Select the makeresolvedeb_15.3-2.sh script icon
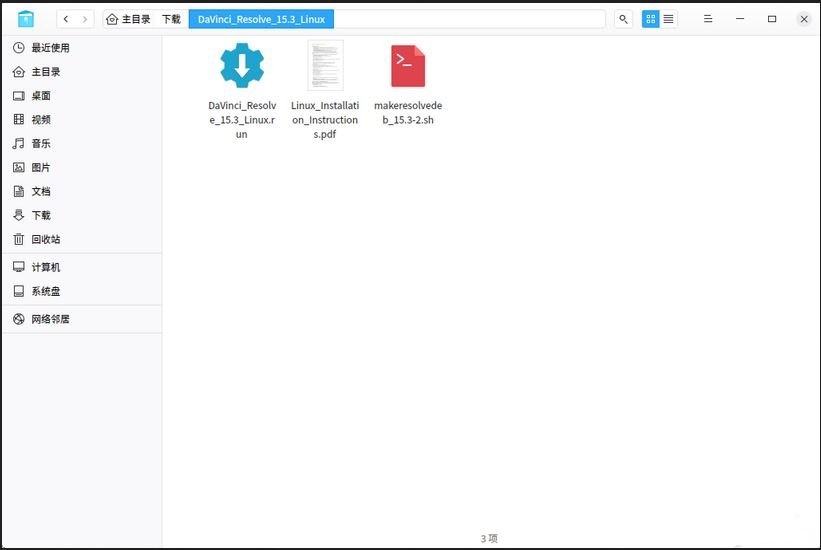 (408, 66)
